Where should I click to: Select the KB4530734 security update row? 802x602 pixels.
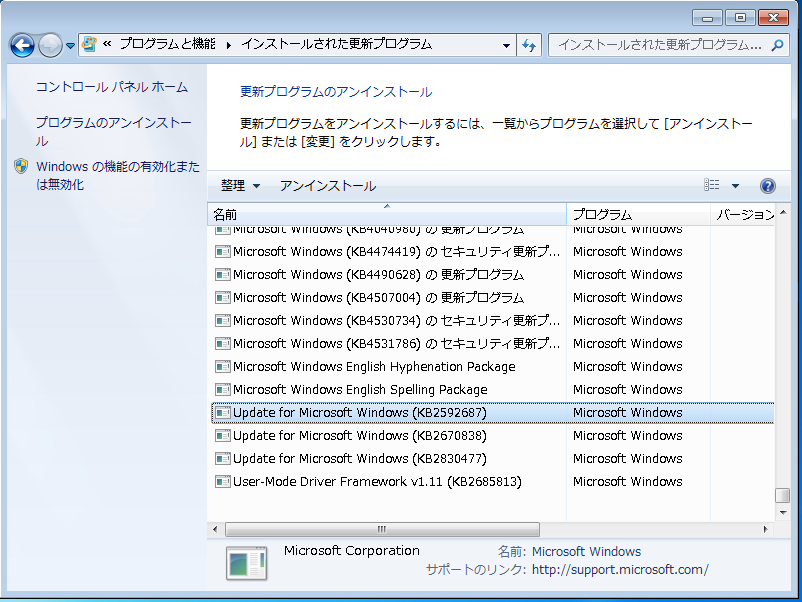(493, 320)
